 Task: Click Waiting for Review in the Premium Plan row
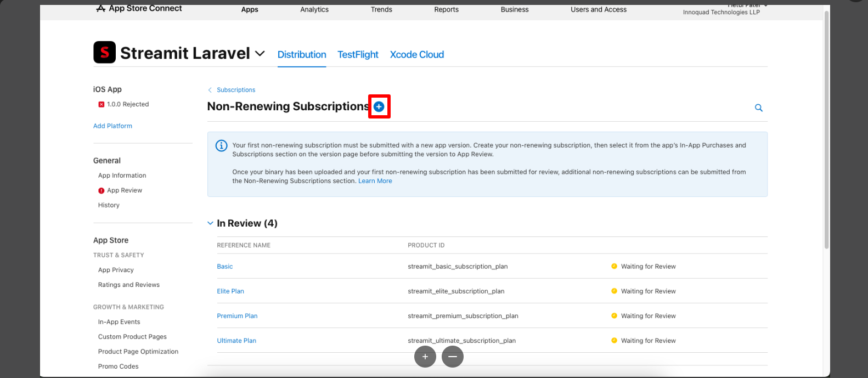point(649,316)
